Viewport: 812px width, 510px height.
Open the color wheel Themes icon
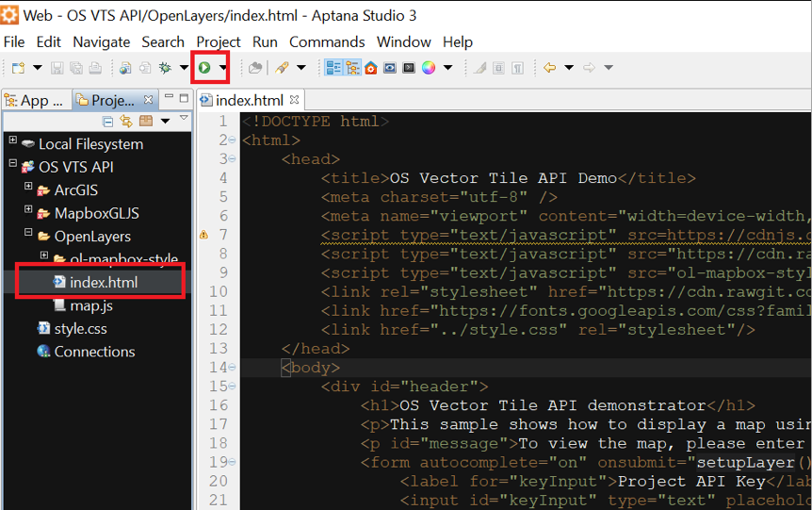(x=429, y=68)
